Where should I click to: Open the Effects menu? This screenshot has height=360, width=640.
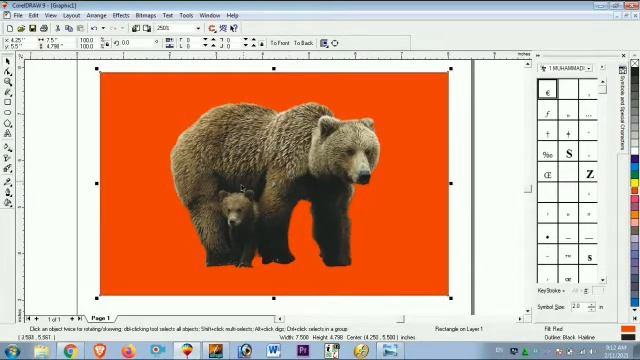[121, 16]
